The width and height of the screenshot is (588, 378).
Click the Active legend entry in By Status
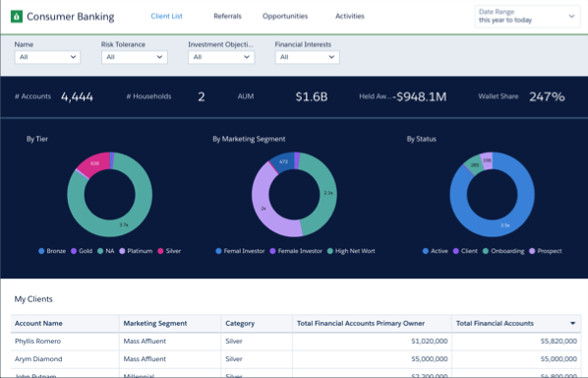[x=436, y=251]
